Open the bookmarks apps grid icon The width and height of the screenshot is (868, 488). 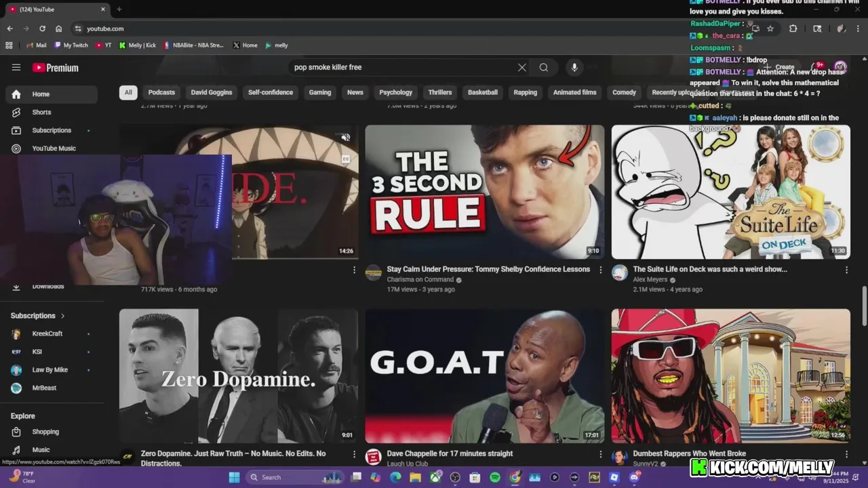point(9,45)
